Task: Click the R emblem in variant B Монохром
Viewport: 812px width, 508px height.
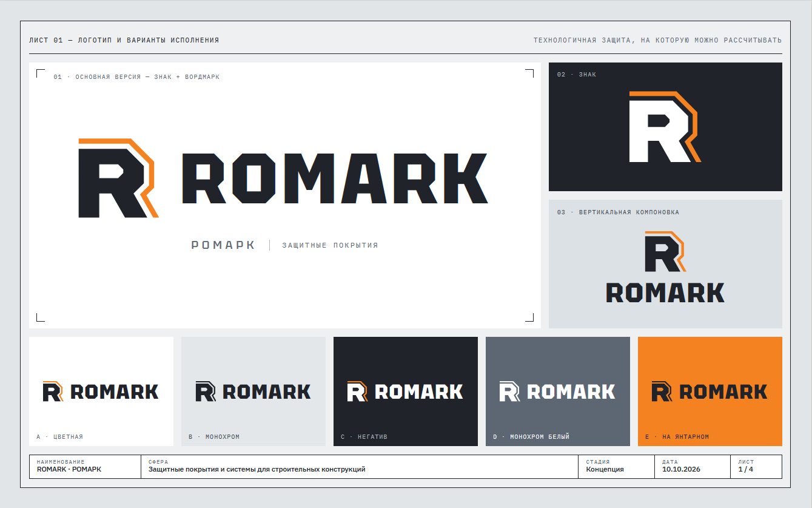Action: (205, 391)
